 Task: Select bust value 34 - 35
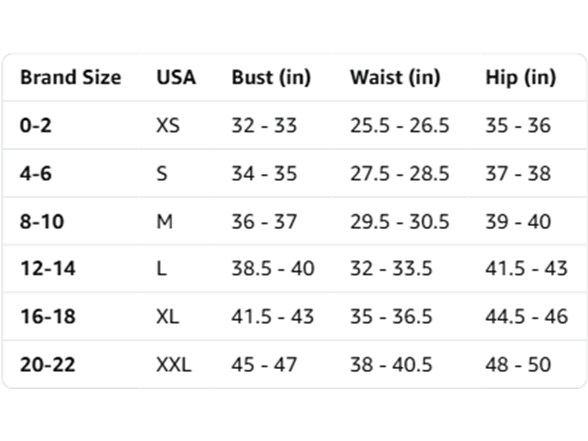pyautogui.click(x=264, y=173)
